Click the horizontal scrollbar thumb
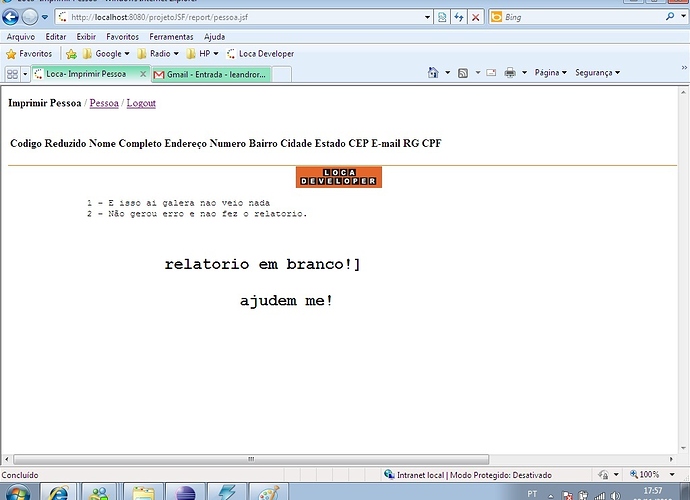The height and width of the screenshot is (500, 690). pyautogui.click(x=251, y=459)
